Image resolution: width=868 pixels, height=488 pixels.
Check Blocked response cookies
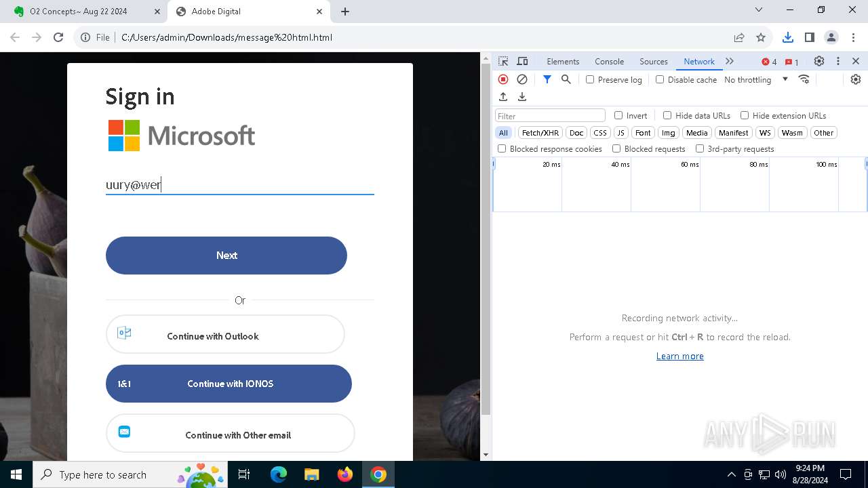pos(502,148)
